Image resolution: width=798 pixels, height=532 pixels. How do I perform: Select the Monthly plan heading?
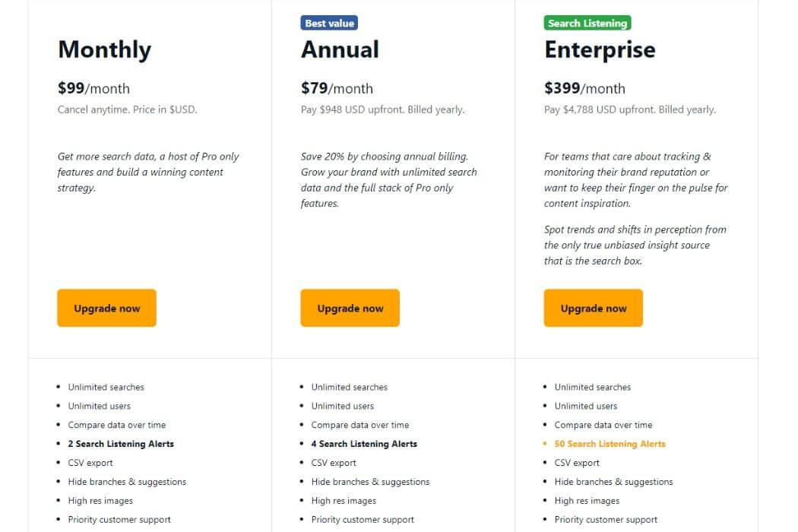click(104, 50)
